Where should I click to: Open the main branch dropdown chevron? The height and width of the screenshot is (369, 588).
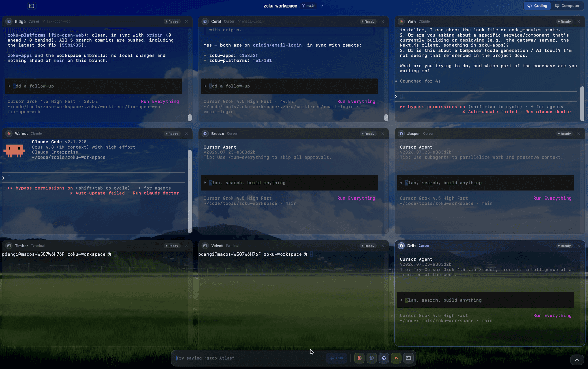[x=322, y=6]
